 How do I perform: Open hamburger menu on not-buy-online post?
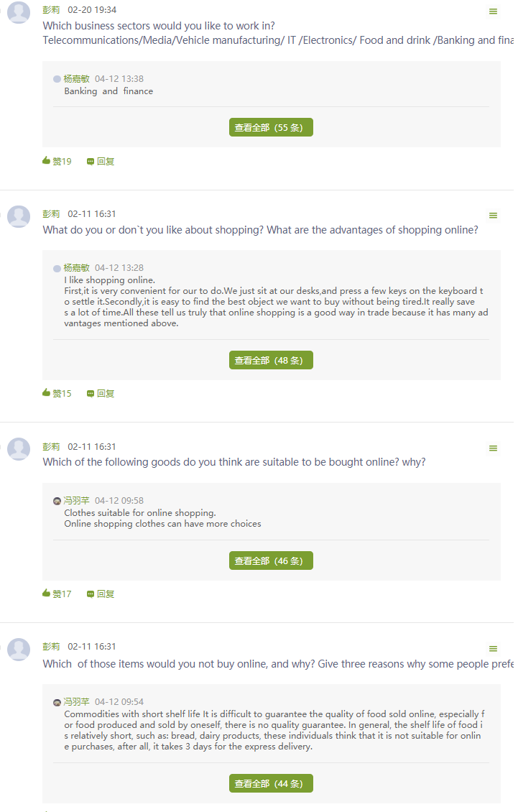[x=493, y=649]
